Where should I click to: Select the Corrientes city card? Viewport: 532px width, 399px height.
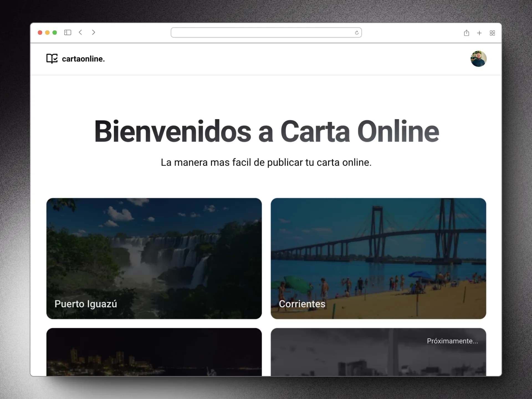pyautogui.click(x=378, y=258)
